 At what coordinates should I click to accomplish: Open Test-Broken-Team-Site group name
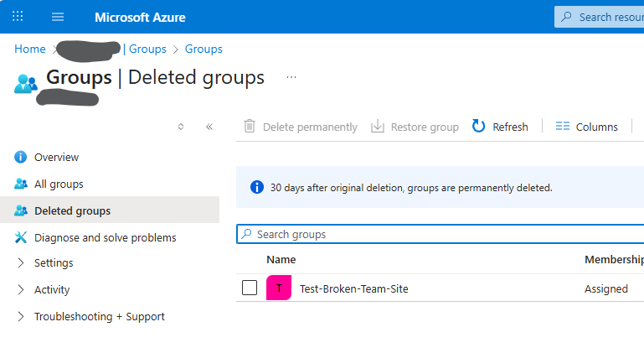(x=354, y=288)
